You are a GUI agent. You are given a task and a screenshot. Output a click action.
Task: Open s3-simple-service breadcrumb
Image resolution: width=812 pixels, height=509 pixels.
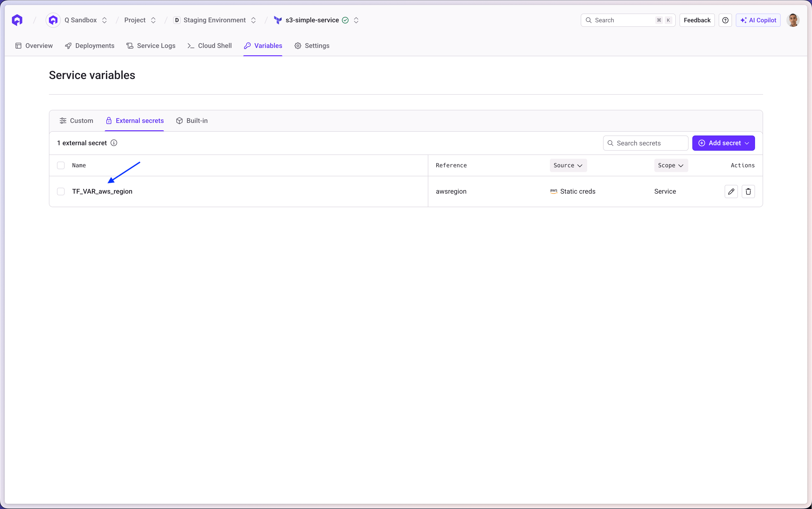[312, 20]
